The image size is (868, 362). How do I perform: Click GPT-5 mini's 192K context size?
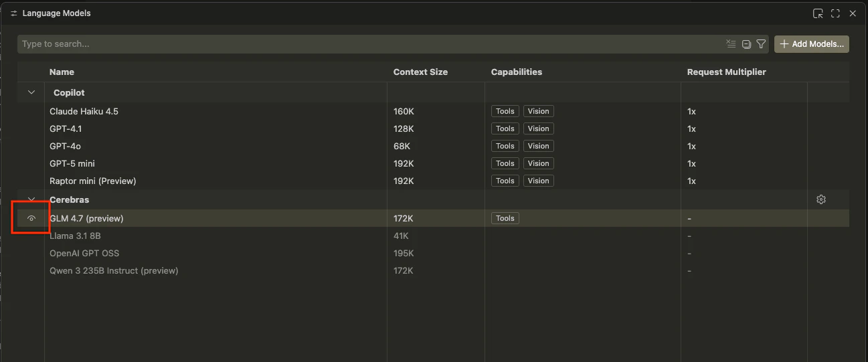pos(404,163)
